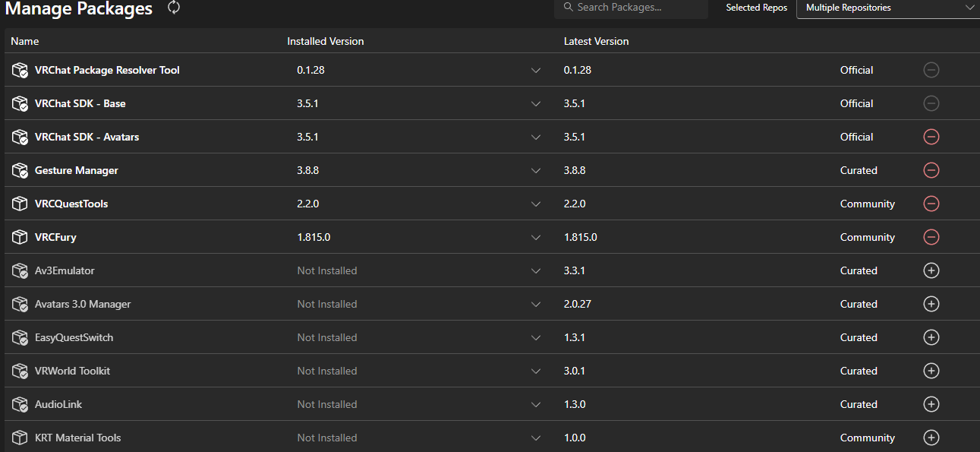The height and width of the screenshot is (452, 980).
Task: Select the KRT Material Tools name
Action: (x=77, y=438)
